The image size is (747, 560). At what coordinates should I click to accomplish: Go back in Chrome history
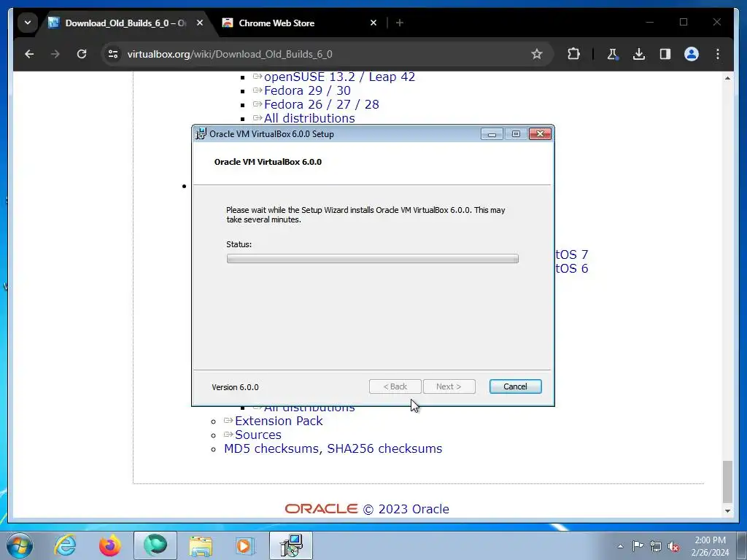[x=29, y=54]
